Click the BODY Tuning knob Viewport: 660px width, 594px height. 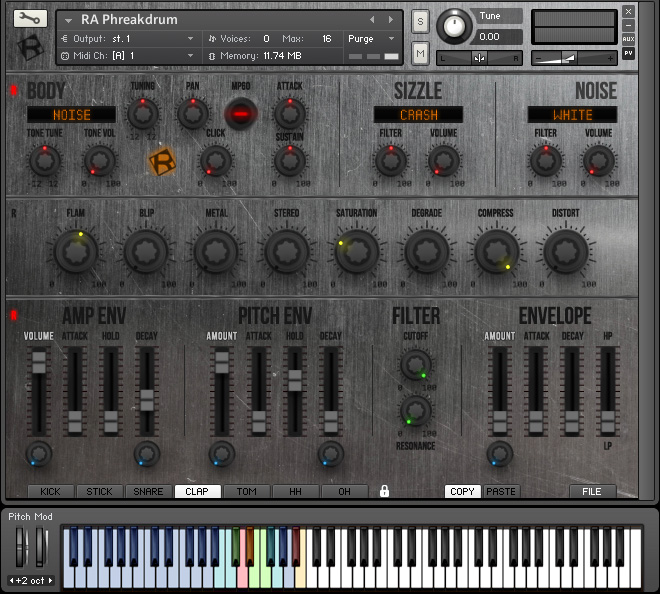point(143,114)
